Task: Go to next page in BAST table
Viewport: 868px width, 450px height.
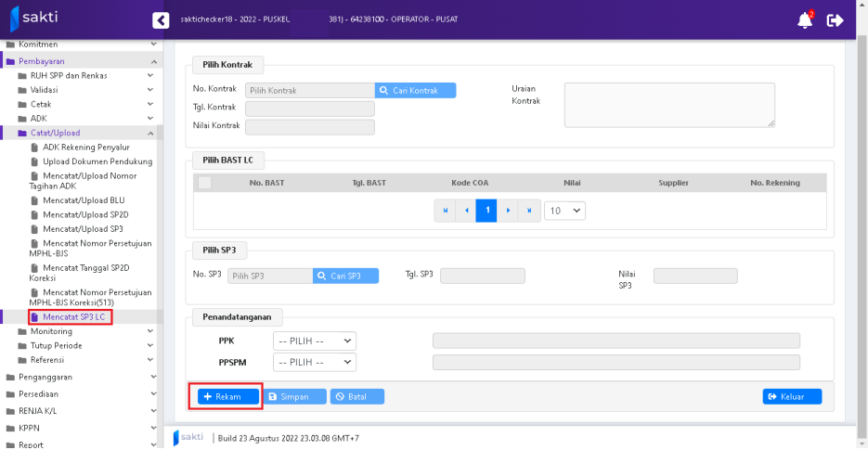Action: [508, 211]
